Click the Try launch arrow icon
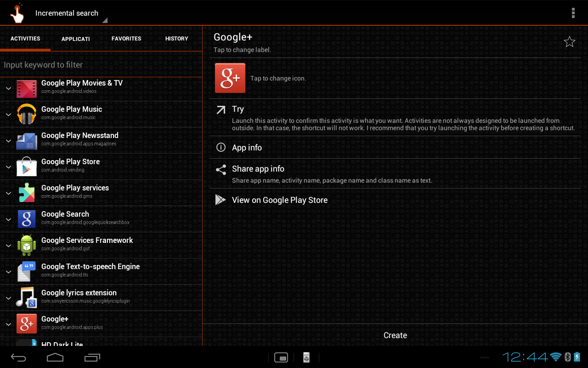Viewport: 588px width, 368px height. click(220, 109)
